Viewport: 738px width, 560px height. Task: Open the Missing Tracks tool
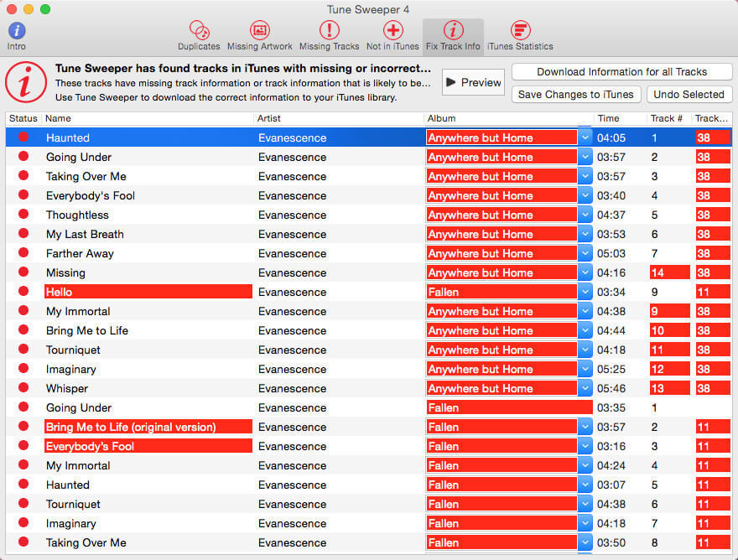point(329,36)
